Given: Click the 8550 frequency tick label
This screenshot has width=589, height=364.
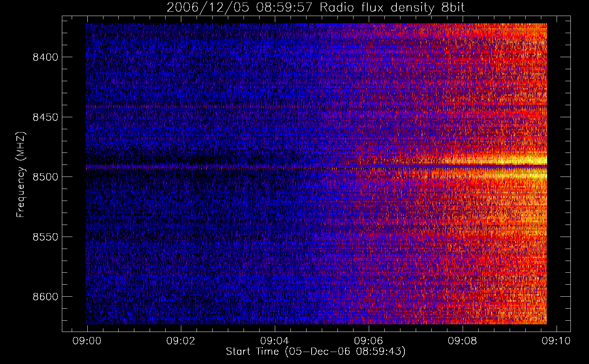Looking at the screenshot, I should pyautogui.click(x=46, y=237).
